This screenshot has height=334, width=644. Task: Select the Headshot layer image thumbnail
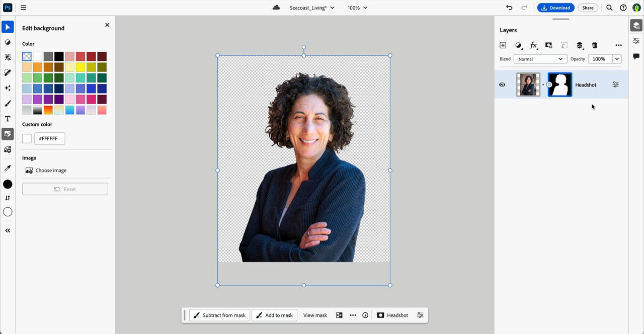pyautogui.click(x=528, y=85)
